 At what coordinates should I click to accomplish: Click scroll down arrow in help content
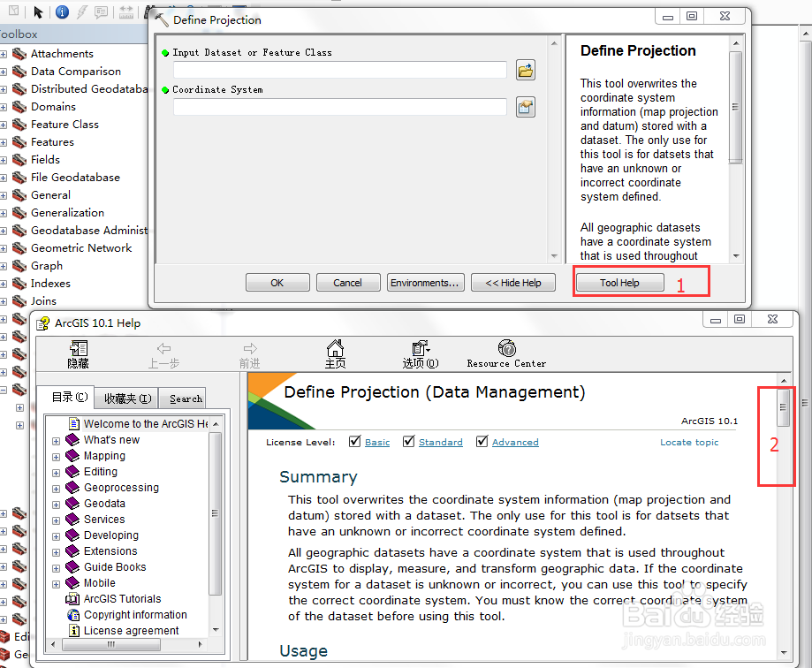[x=784, y=653]
